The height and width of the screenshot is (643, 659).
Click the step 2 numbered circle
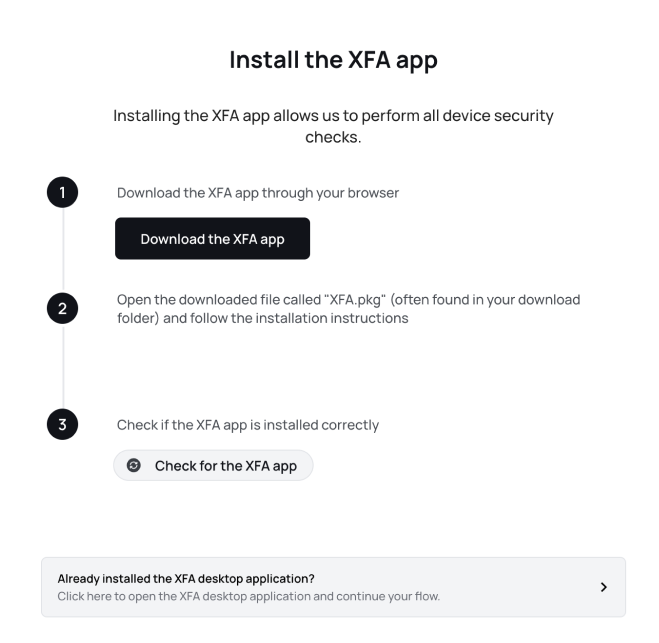point(62,308)
